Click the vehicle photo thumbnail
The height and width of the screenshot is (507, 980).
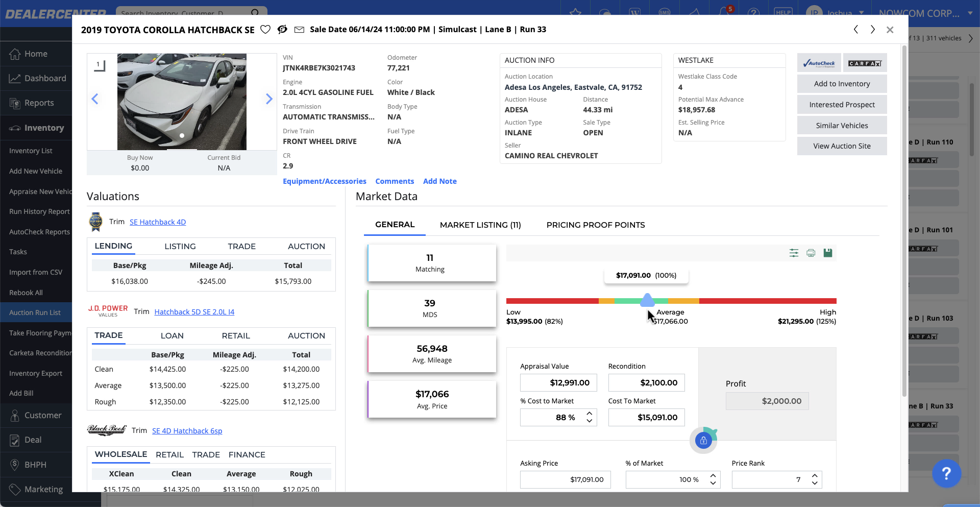tap(182, 102)
